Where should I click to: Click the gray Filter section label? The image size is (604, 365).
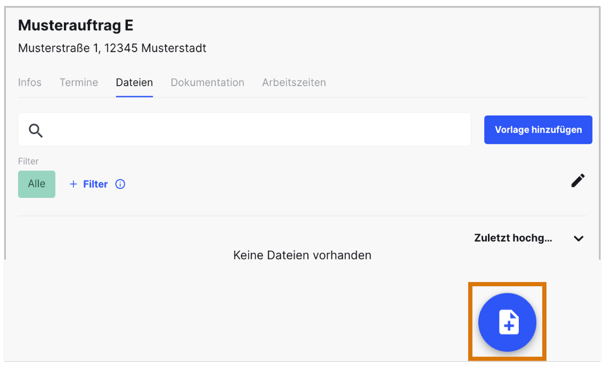click(28, 161)
